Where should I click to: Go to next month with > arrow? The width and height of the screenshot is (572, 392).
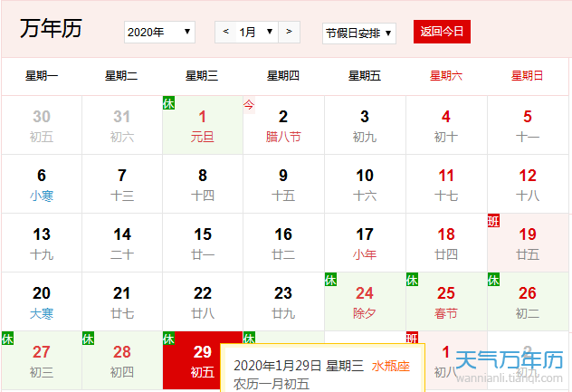[289, 32]
